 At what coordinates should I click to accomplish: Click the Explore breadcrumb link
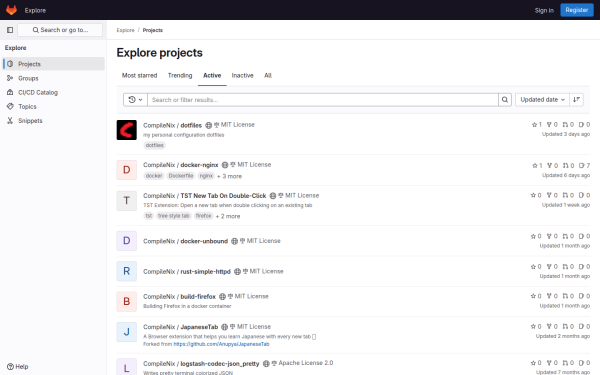[x=126, y=30]
